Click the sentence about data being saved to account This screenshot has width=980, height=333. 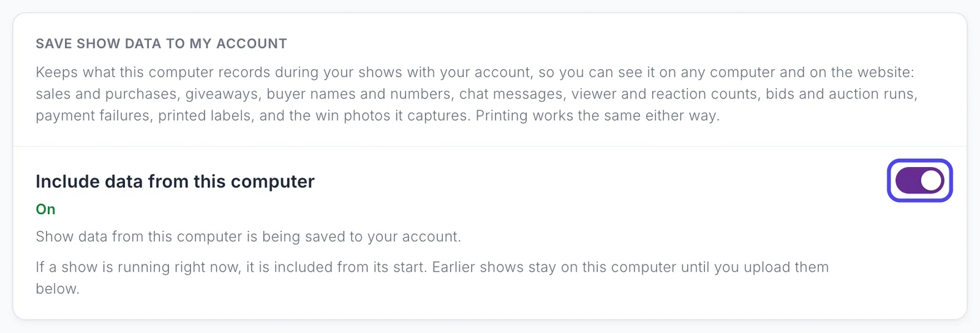click(248, 237)
